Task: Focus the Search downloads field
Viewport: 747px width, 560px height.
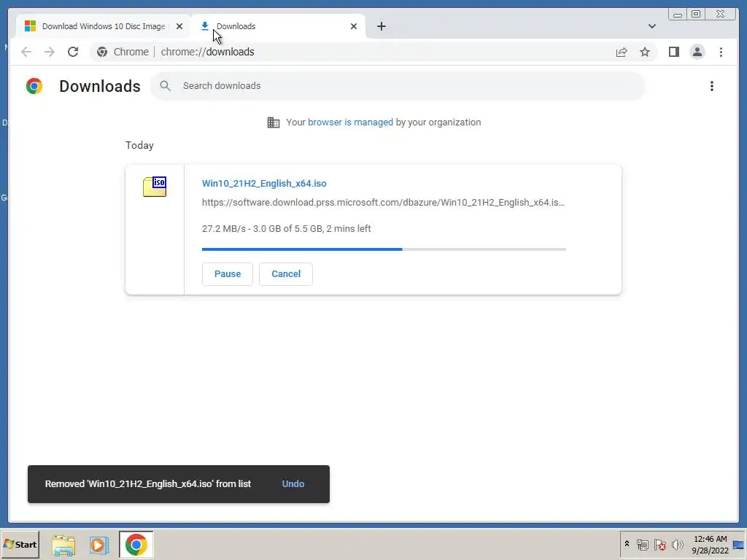Action: pos(398,86)
